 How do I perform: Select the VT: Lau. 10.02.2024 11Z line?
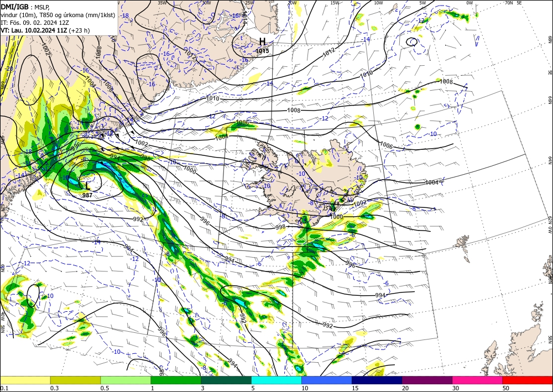[45, 30]
